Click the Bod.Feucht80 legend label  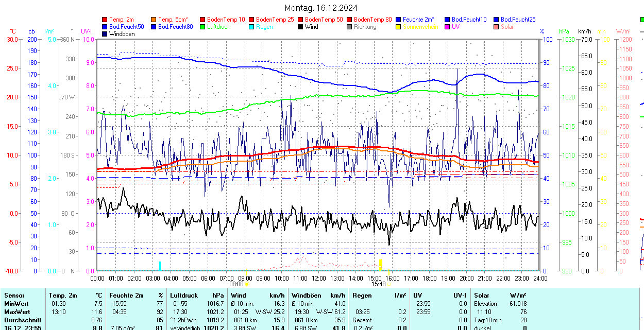(175, 27)
